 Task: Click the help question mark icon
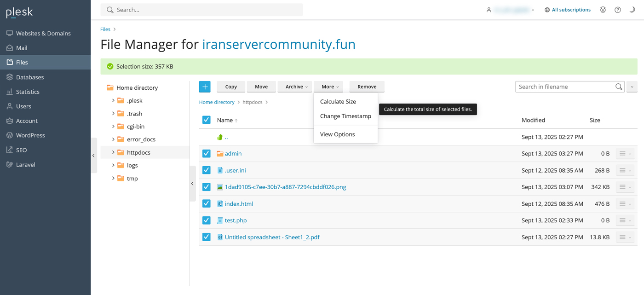click(x=617, y=10)
